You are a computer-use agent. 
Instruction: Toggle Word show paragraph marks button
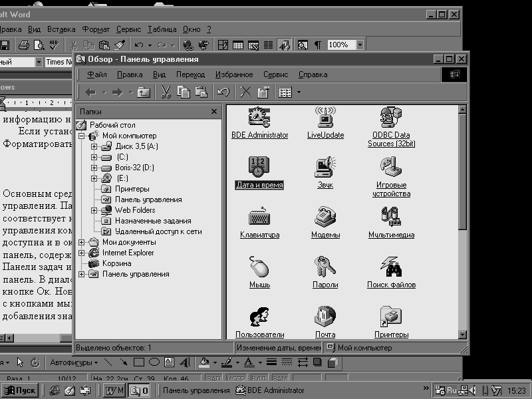click(318, 45)
